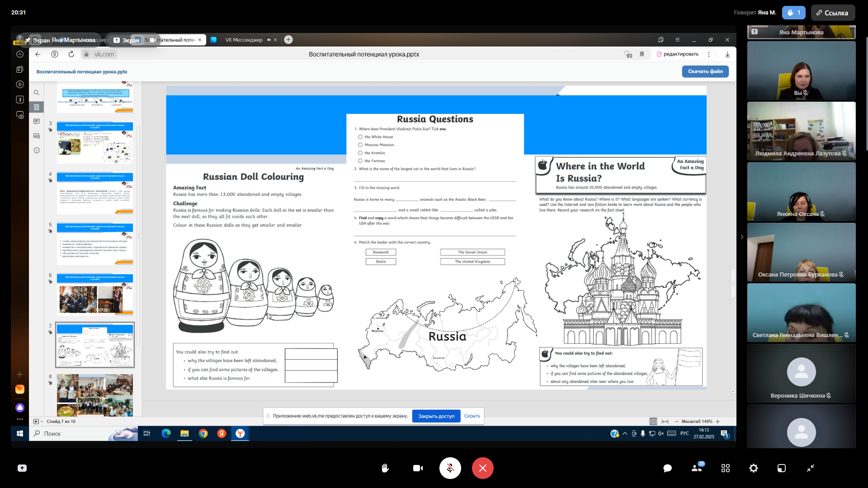Select slide 5 thumbnail

[95, 243]
